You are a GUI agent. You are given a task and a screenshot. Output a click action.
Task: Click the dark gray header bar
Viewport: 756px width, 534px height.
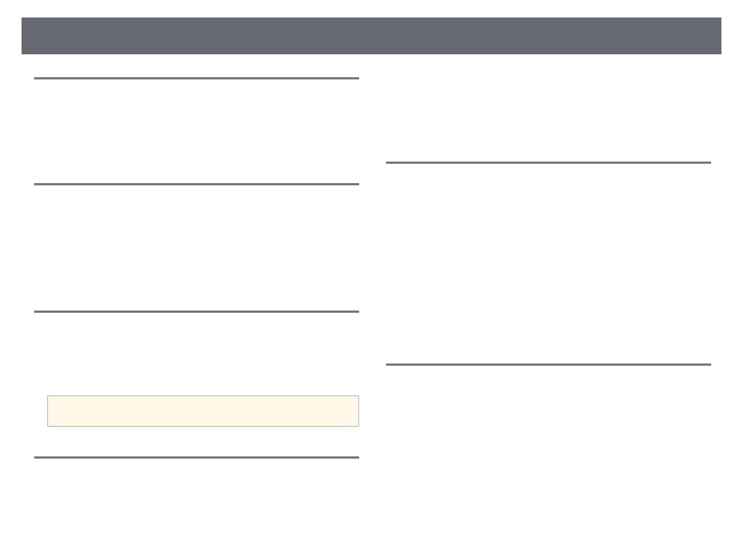coord(371,36)
